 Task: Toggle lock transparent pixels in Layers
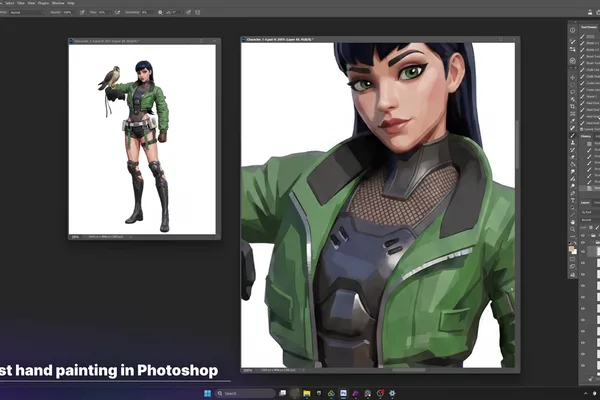click(x=591, y=227)
